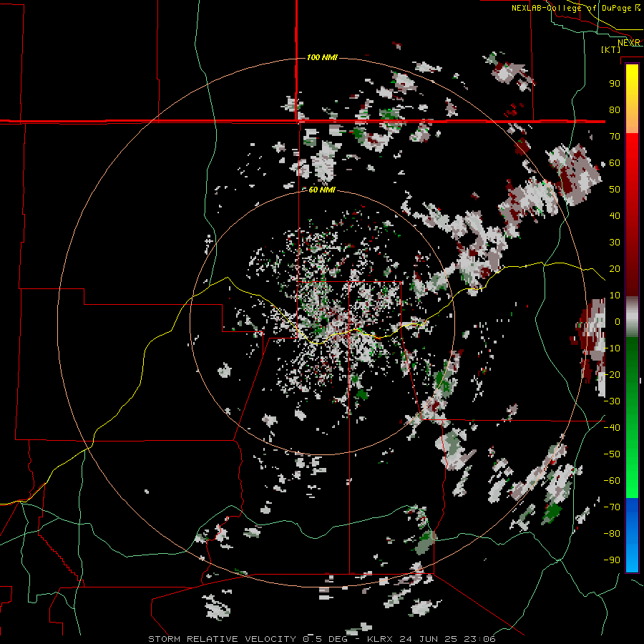Select the -30 scale value
The width and height of the screenshot is (644, 644).
click(612, 401)
